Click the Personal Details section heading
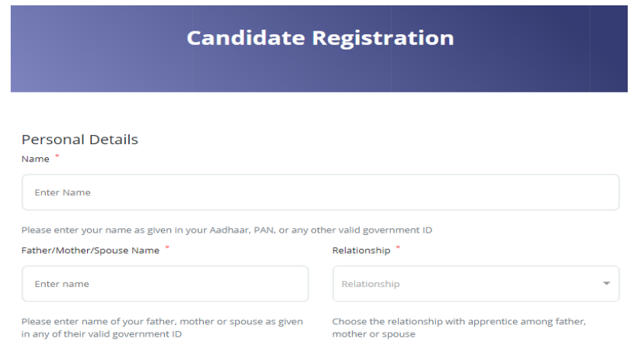This screenshot has width=643, height=364. [79, 140]
